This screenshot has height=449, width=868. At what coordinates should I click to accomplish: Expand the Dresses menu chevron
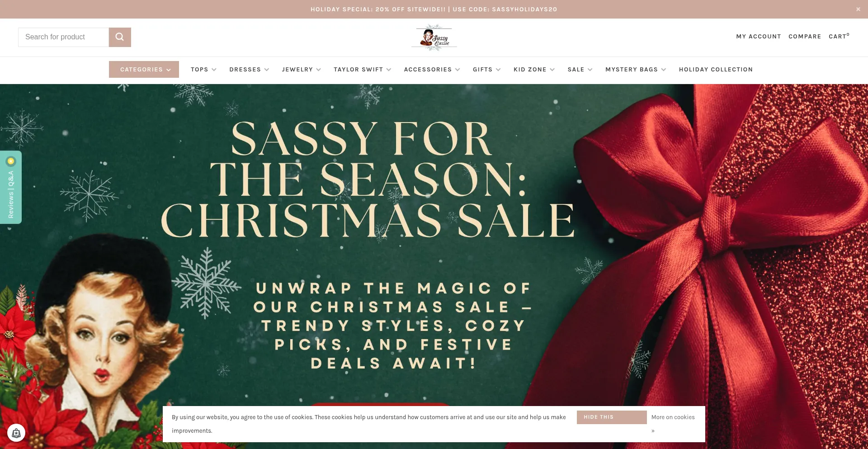pos(267,70)
